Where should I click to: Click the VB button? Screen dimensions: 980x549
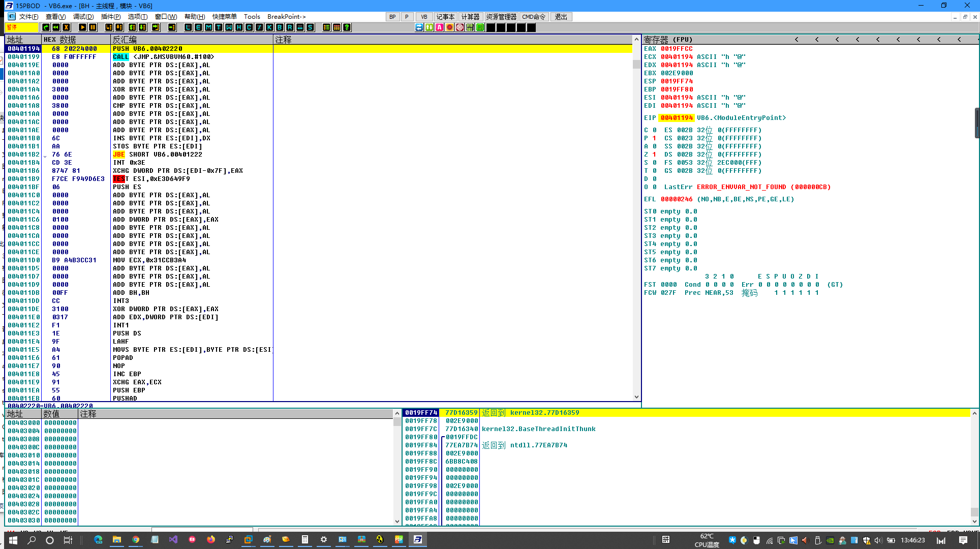click(x=424, y=17)
